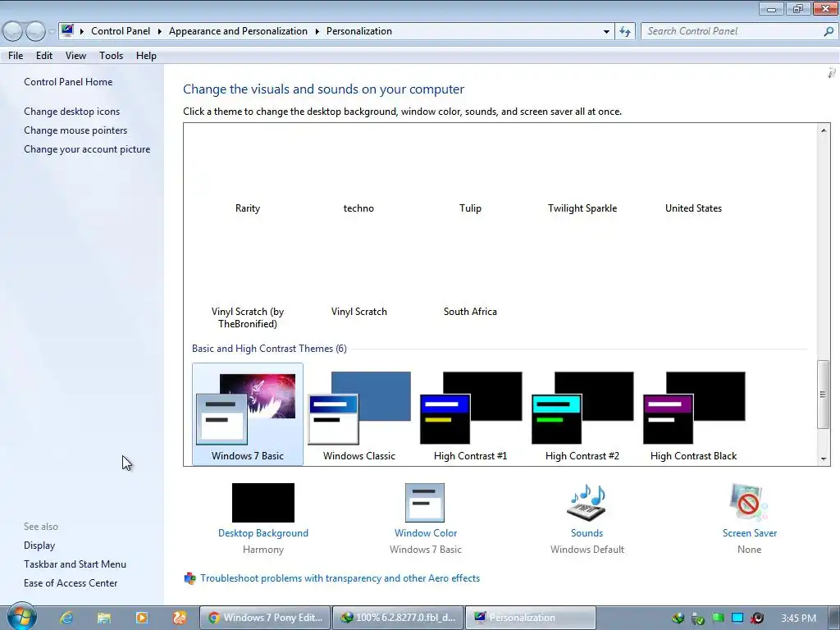
Task: Launch Windows Media Player from taskbar
Action: click(x=141, y=618)
